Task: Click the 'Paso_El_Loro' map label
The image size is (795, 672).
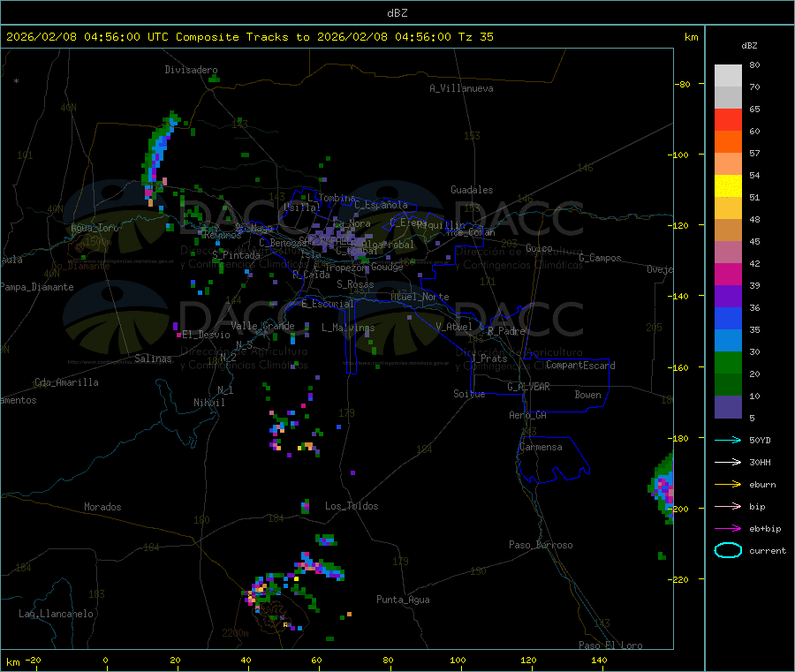Action: click(611, 646)
